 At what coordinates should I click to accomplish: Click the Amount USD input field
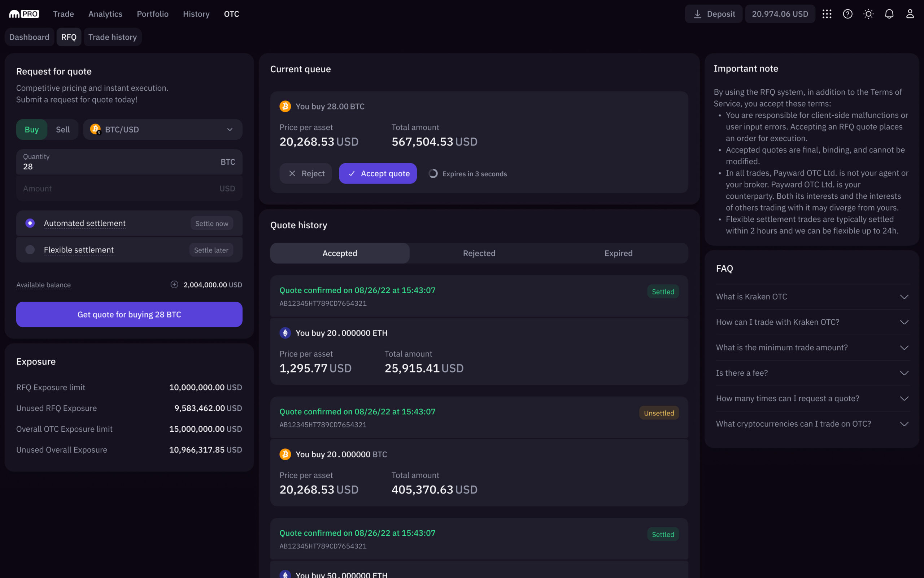pyautogui.click(x=130, y=189)
